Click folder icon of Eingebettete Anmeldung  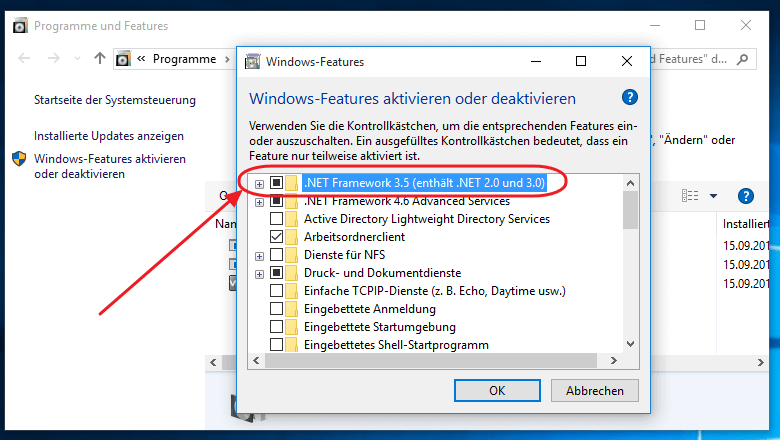[x=292, y=309]
